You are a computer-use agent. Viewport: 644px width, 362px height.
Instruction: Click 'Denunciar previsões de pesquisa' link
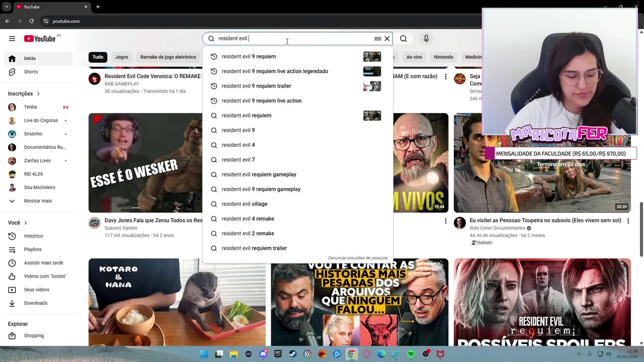(358, 258)
